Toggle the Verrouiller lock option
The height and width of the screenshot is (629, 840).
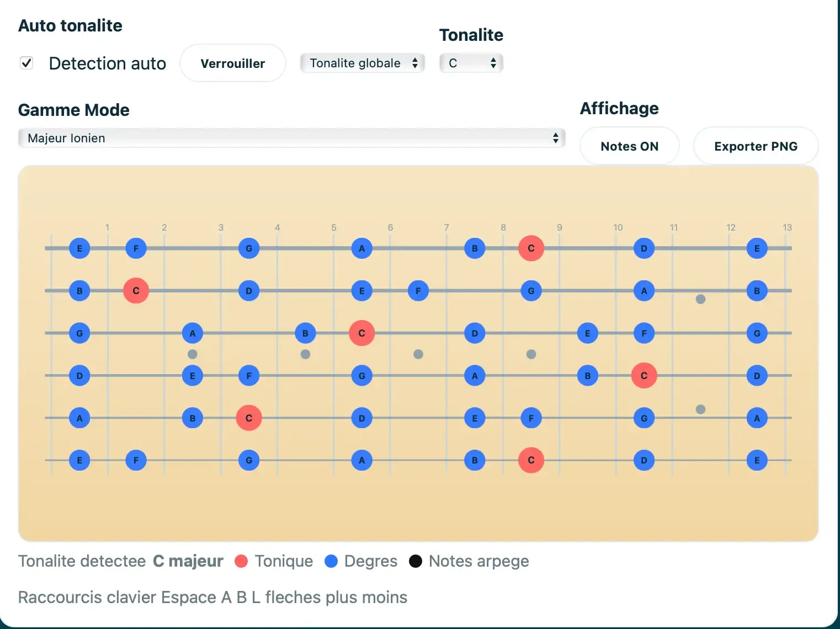[232, 63]
